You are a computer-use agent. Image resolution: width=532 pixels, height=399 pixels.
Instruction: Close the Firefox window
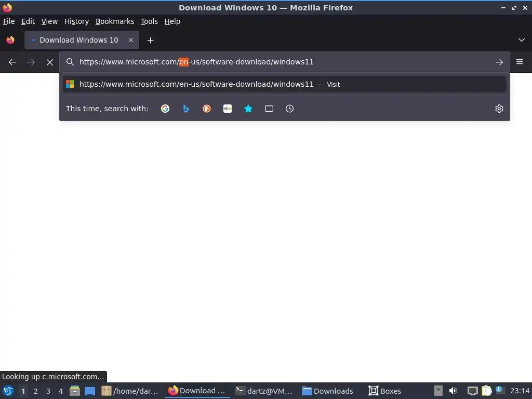click(x=525, y=7)
